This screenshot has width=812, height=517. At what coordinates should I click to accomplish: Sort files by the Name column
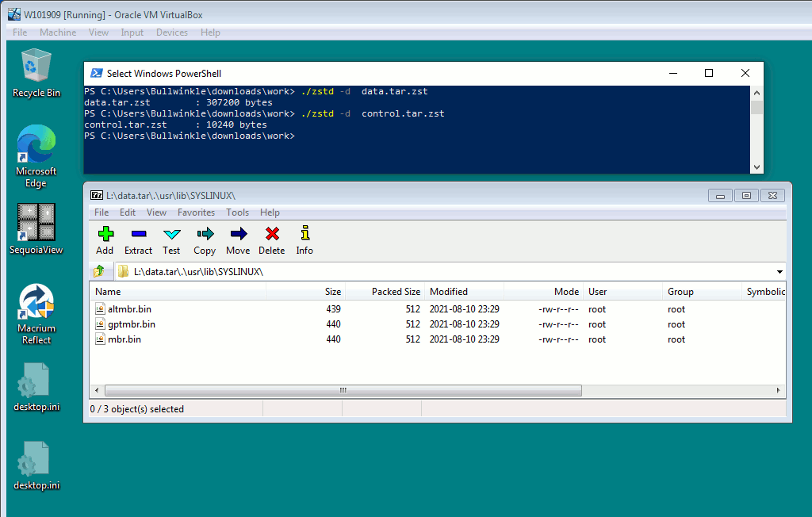(x=178, y=292)
